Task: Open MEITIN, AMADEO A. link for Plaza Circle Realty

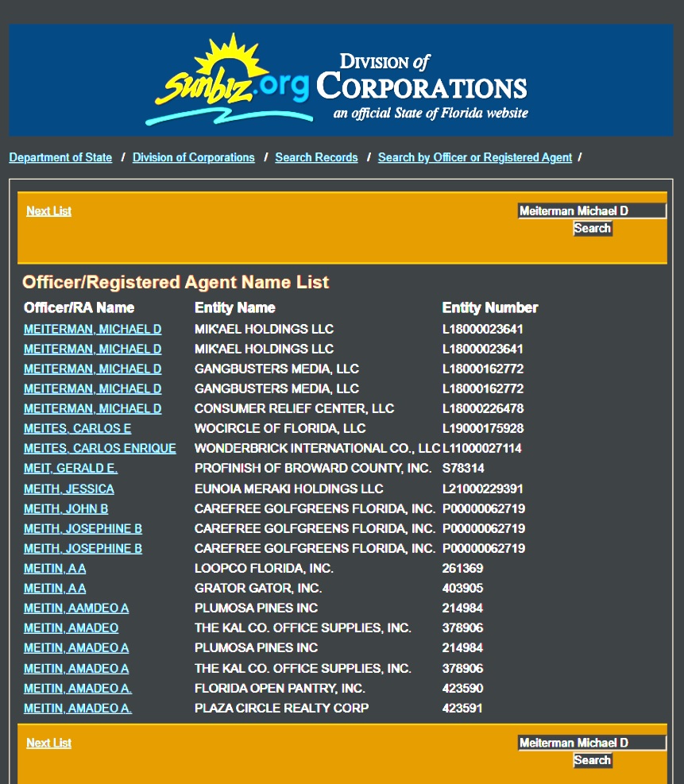Action: [78, 708]
